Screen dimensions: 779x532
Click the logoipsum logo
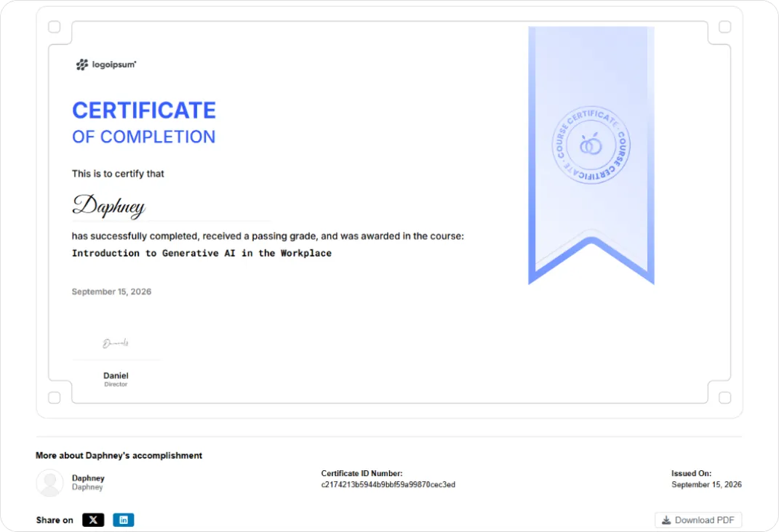pyautogui.click(x=105, y=65)
